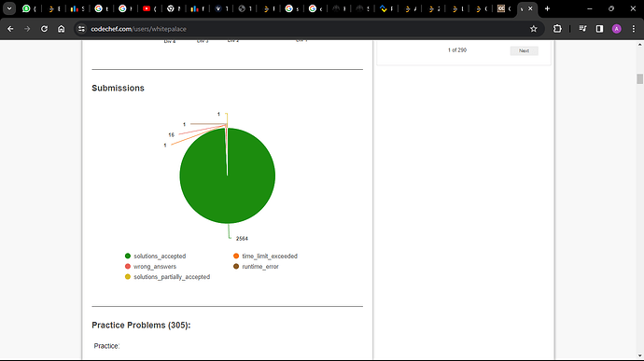
Task: Open the Extensions puzzle menu
Action: [557, 29]
